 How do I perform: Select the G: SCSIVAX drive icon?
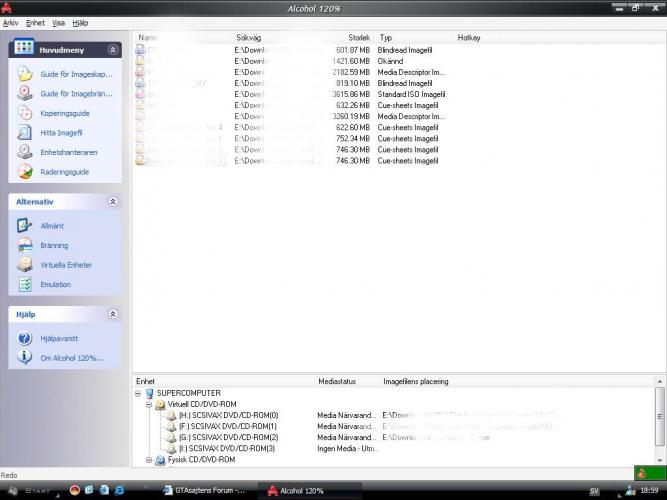[x=171, y=437]
